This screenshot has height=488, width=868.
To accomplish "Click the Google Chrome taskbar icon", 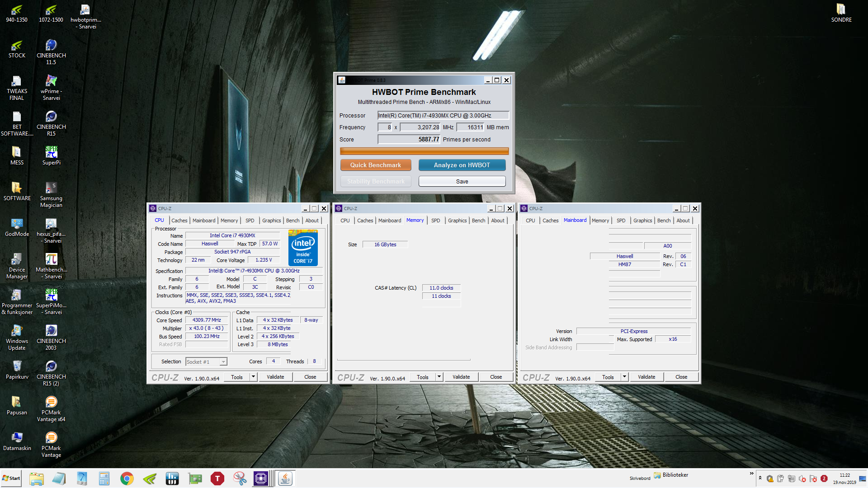I will coord(127,479).
